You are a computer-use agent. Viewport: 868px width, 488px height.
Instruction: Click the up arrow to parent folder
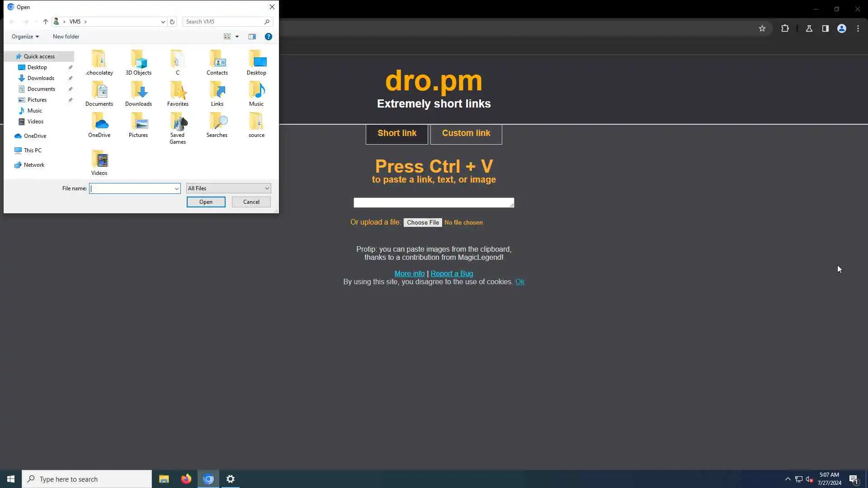point(46,22)
